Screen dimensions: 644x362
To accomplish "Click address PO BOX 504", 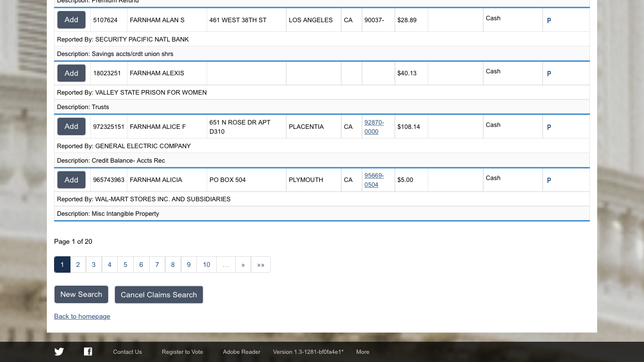I will point(227,180).
